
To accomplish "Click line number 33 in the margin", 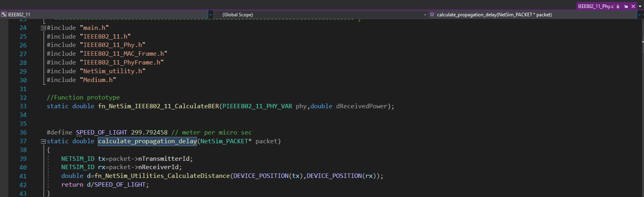I will pyautogui.click(x=23, y=106).
